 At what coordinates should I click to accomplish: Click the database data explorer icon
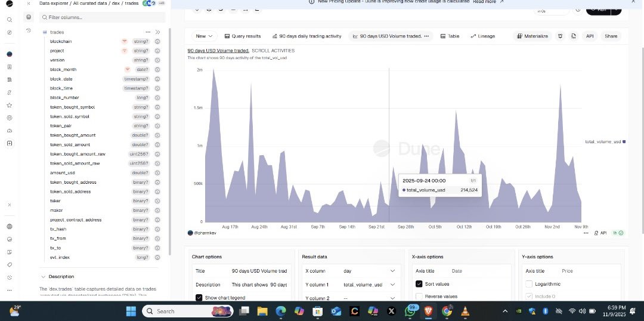[x=29, y=17]
